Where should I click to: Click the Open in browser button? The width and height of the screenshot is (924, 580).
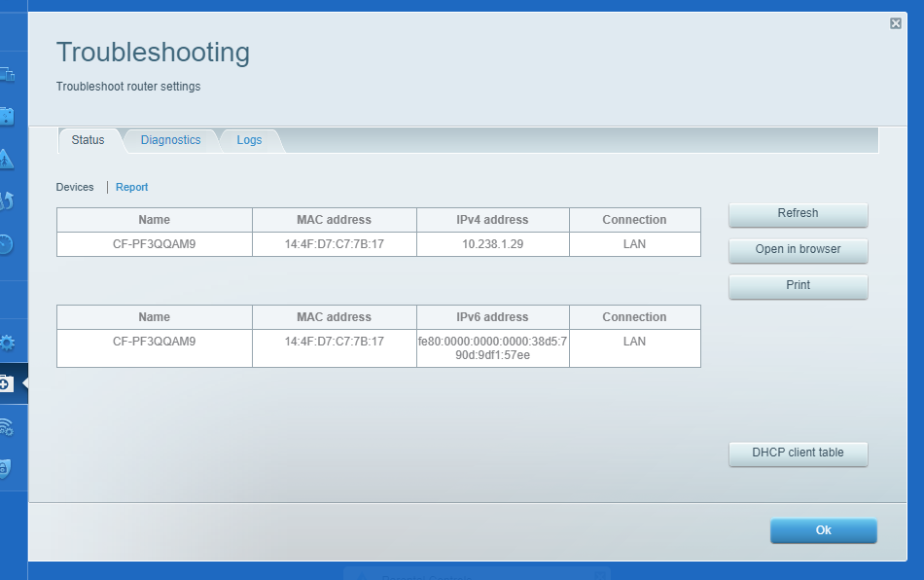(798, 250)
